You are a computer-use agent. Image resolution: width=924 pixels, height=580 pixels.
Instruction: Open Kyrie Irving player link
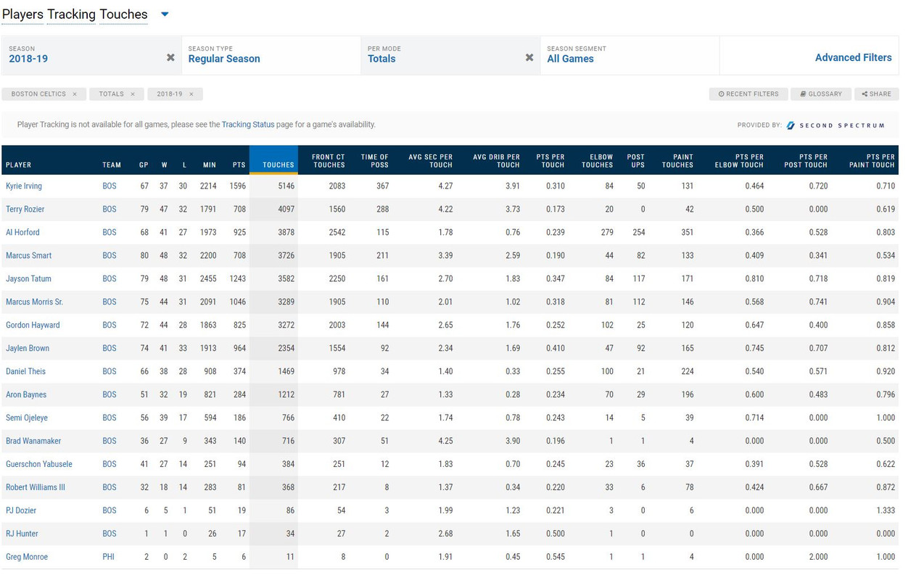(24, 186)
